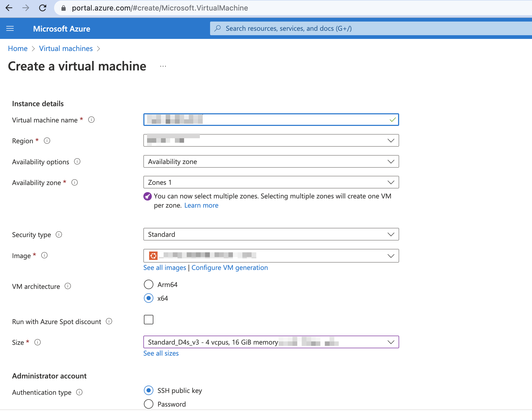Open the Availability options dropdown

pyautogui.click(x=271, y=161)
